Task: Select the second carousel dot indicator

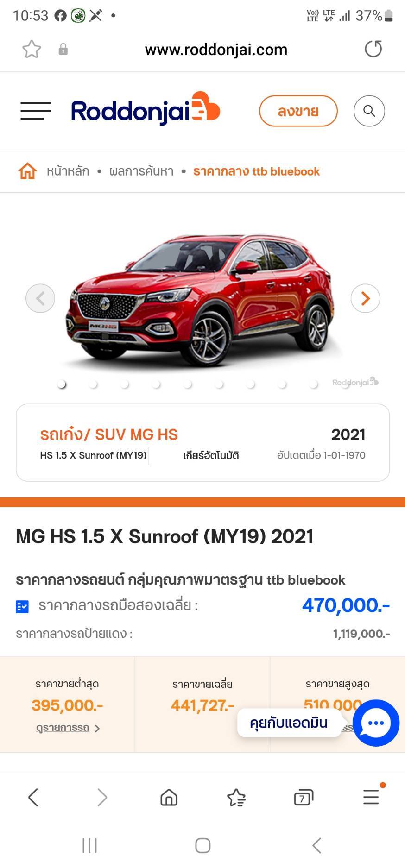Action: 93,384
